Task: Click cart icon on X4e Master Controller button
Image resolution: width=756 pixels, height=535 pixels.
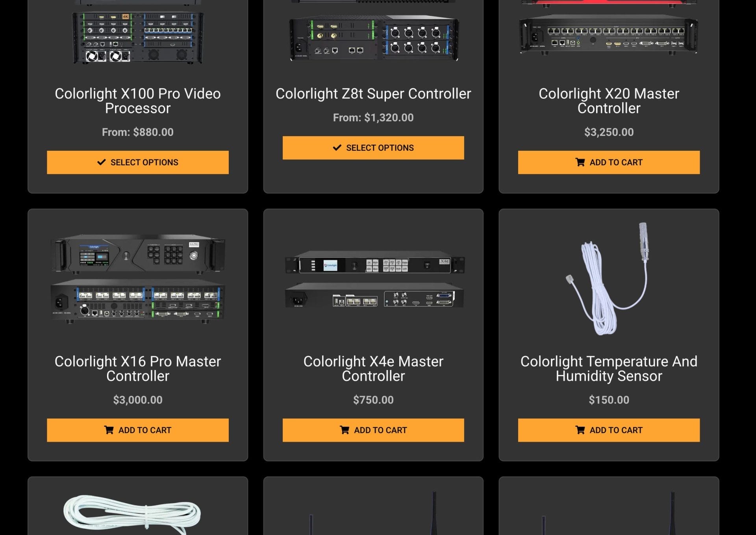Action: (x=344, y=430)
